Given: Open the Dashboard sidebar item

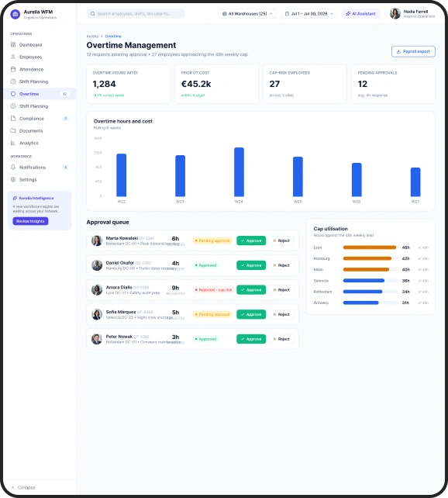Looking at the screenshot, I should [40, 45].
